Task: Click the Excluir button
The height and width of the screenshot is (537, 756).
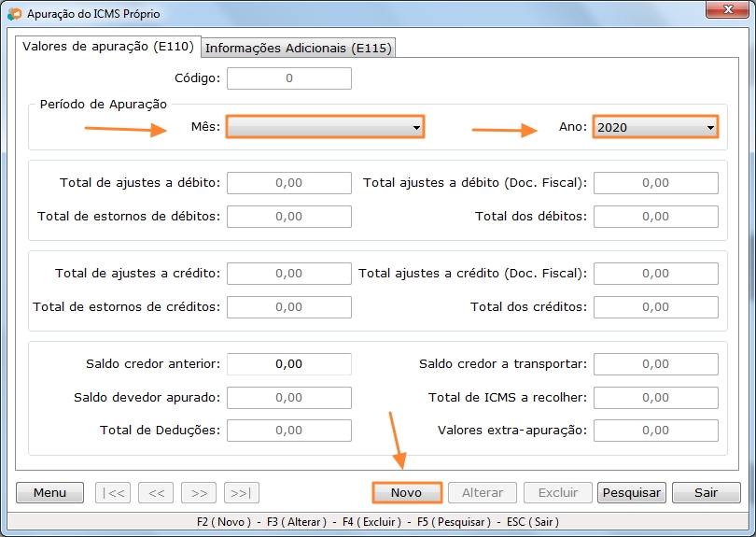Action: tap(558, 492)
